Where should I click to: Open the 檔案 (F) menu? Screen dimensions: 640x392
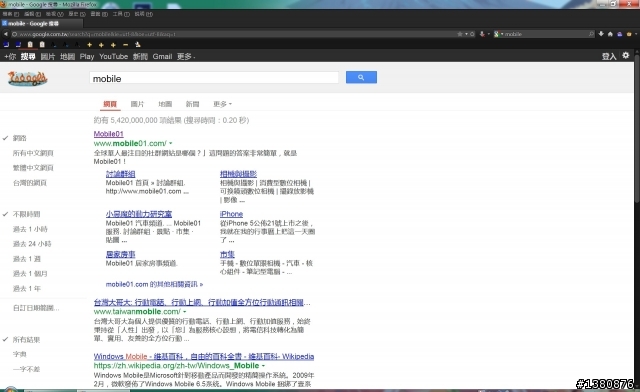tap(11, 14)
